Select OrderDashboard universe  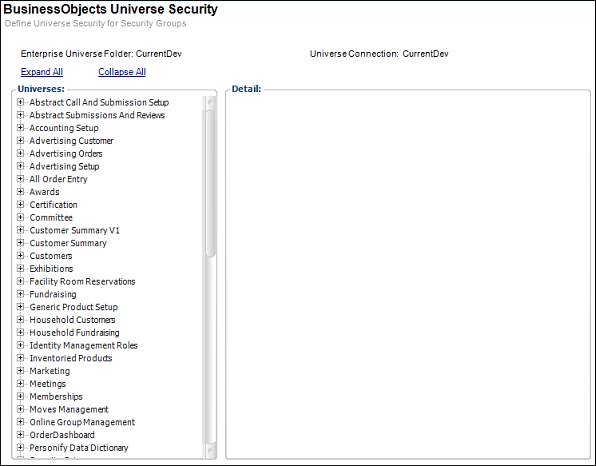coord(62,435)
